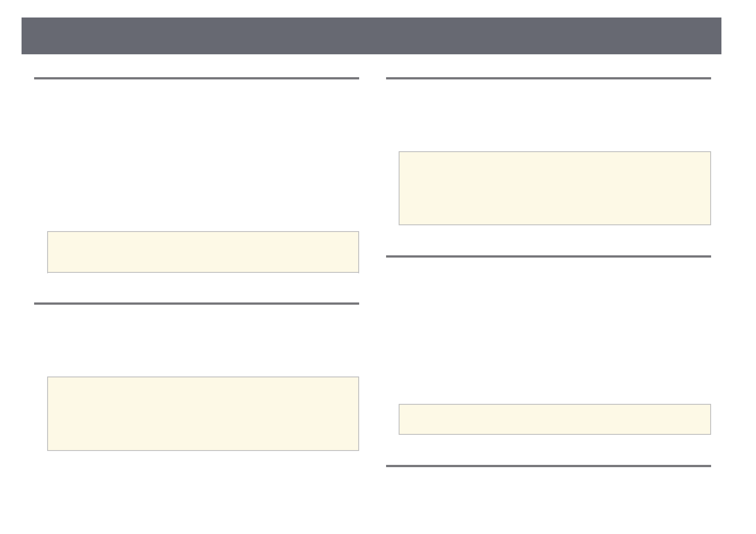Click the empty space below the bottom-left note box
The image size is (756, 534).
point(203,489)
